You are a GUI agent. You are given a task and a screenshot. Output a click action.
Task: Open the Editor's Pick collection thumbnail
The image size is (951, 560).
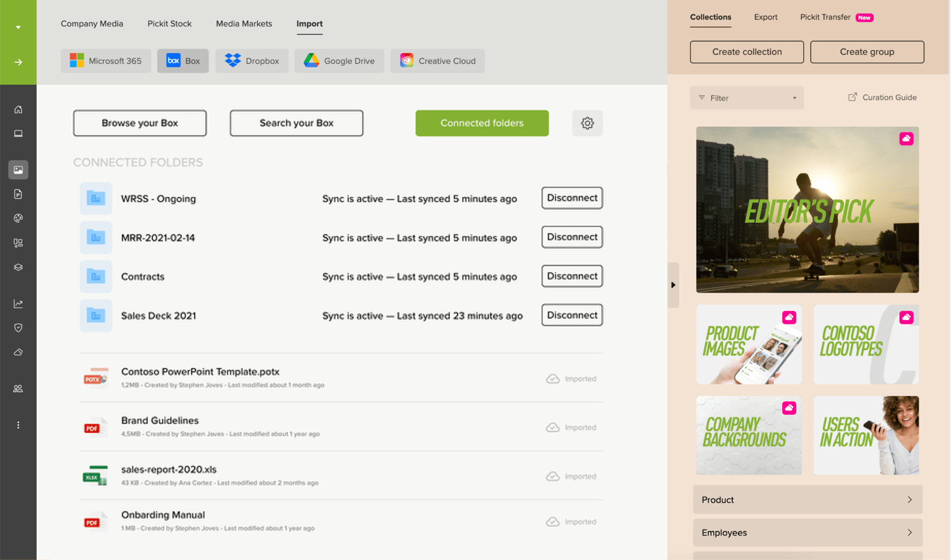point(806,210)
